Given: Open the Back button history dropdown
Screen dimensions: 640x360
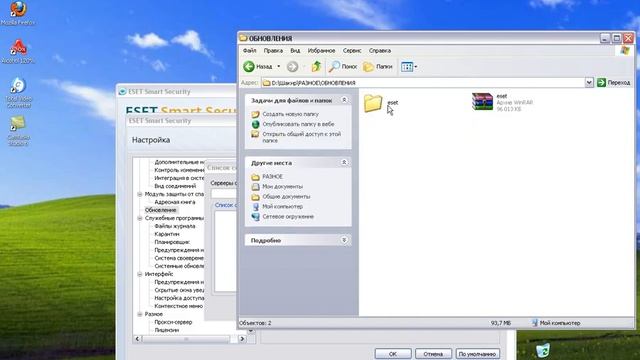Looking at the screenshot, I should (x=279, y=67).
